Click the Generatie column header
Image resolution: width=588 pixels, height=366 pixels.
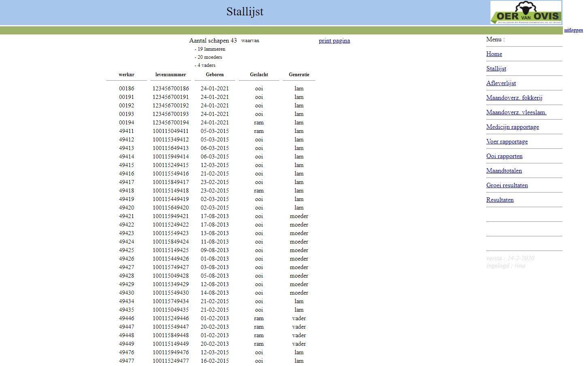[x=299, y=75]
